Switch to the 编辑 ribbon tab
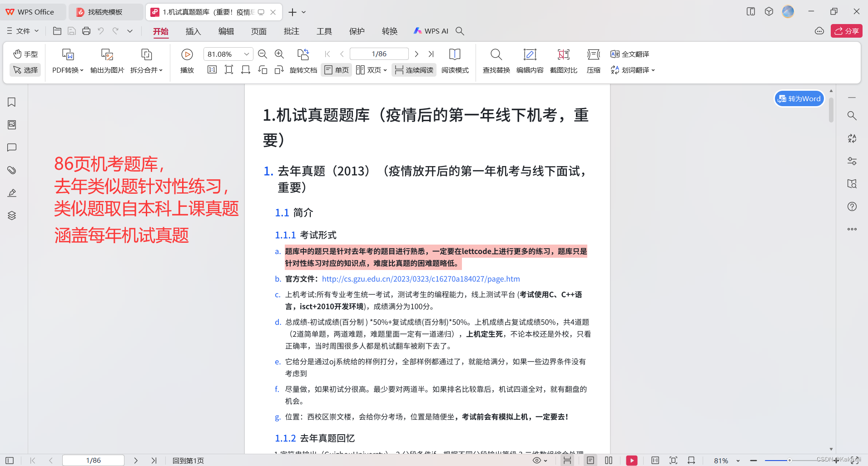Screen dimensions: 868x466 click(x=226, y=31)
